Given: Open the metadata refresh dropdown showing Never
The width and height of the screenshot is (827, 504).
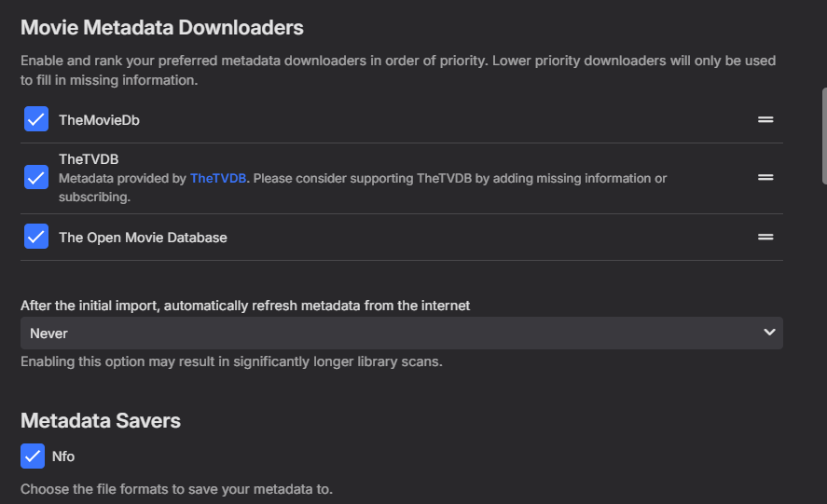Looking at the screenshot, I should 401,333.
